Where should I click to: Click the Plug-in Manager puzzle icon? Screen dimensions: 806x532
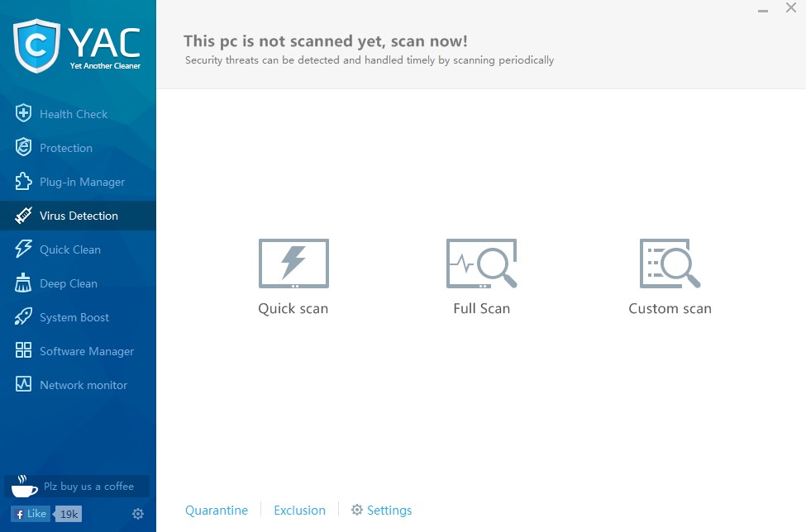(x=23, y=181)
